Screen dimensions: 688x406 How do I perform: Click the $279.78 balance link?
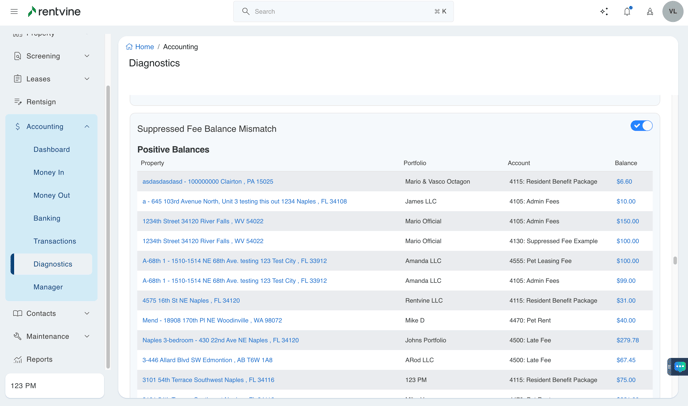(627, 340)
